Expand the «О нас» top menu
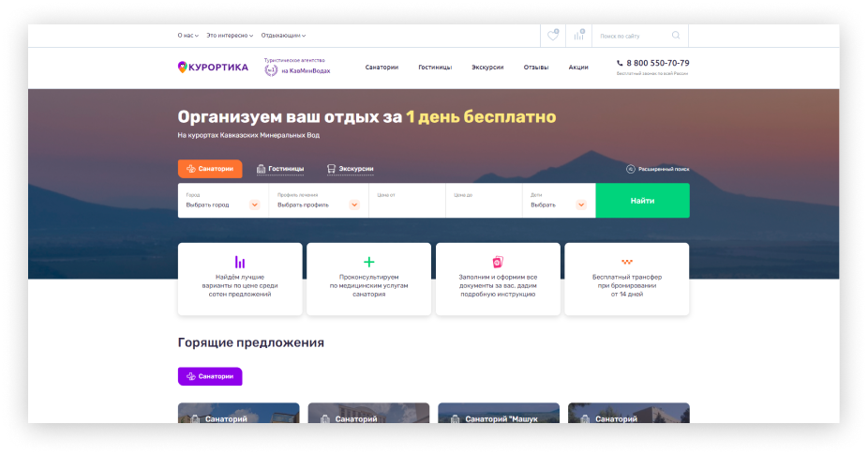 pyautogui.click(x=187, y=36)
